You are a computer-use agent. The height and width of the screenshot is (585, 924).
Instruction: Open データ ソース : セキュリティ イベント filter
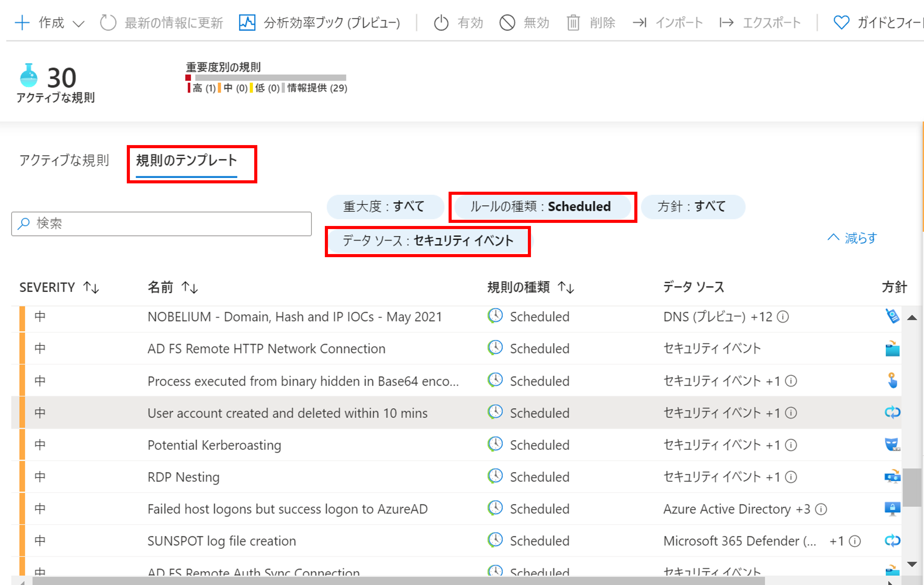pyautogui.click(x=428, y=241)
